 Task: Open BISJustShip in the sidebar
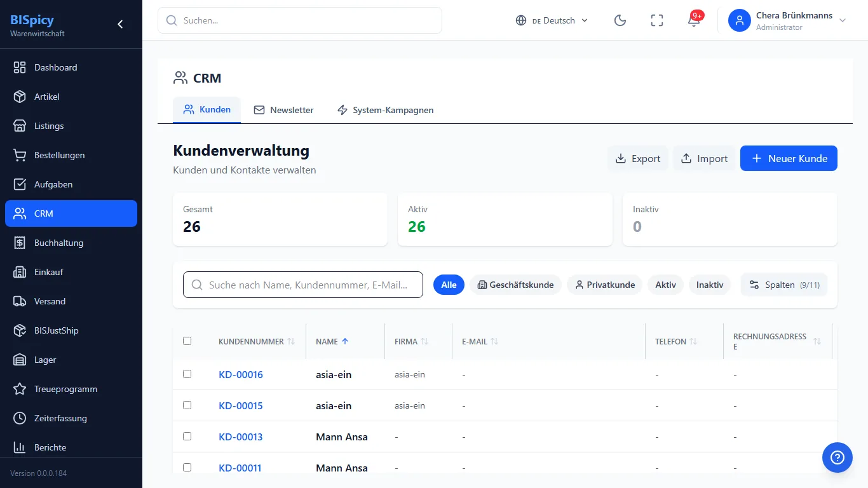[71, 330]
